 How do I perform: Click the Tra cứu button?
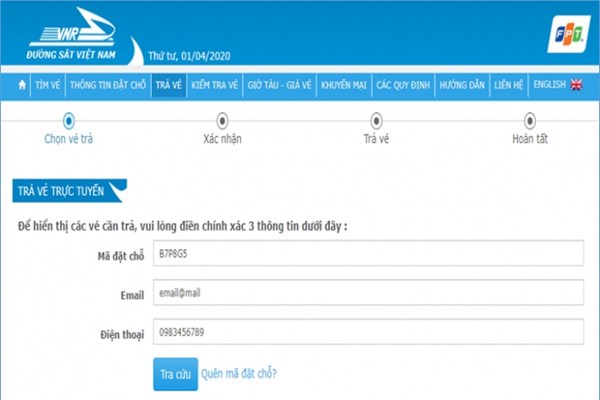pos(176,374)
